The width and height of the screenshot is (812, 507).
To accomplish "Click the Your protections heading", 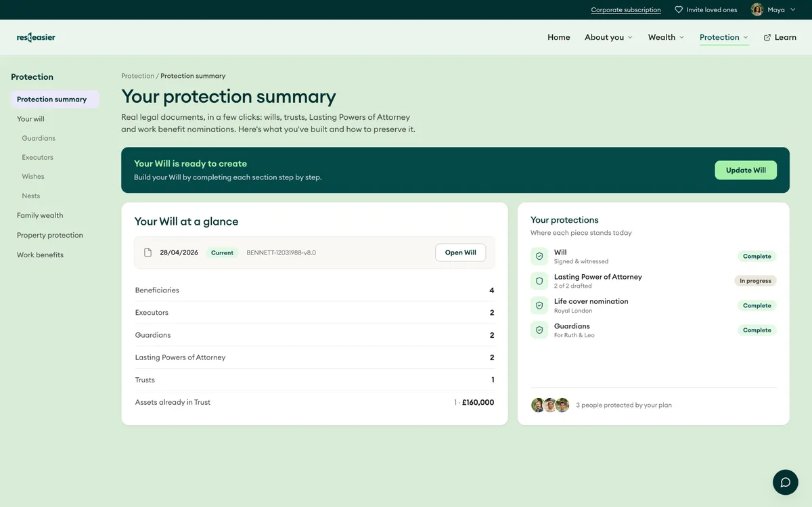I will (564, 220).
